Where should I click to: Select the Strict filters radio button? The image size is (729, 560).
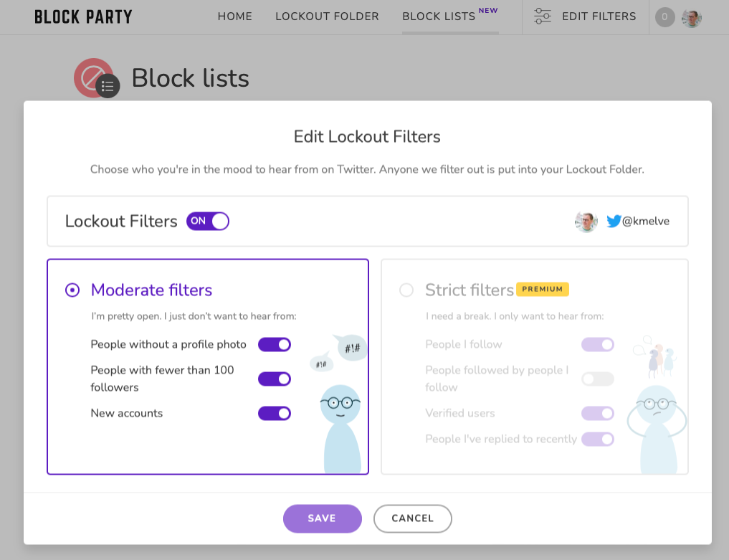pos(406,290)
